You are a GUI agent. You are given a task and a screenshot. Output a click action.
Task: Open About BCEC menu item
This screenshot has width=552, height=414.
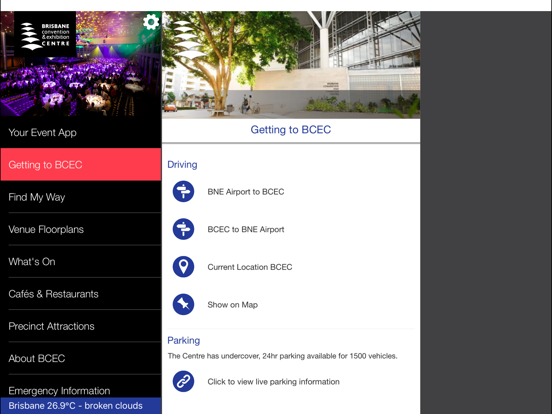click(x=81, y=358)
